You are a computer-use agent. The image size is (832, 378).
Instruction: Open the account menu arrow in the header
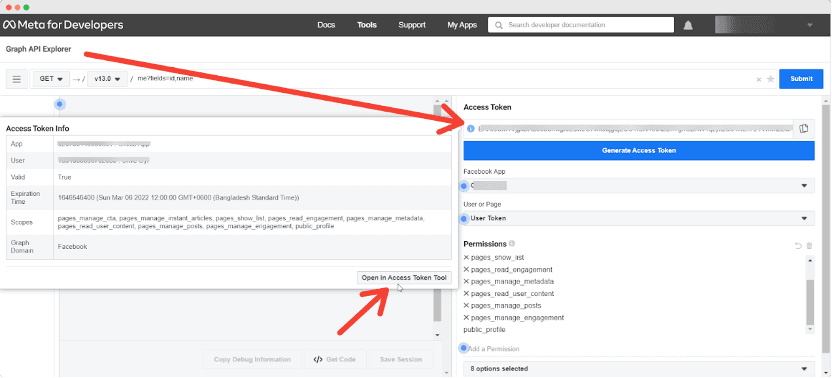(810, 25)
